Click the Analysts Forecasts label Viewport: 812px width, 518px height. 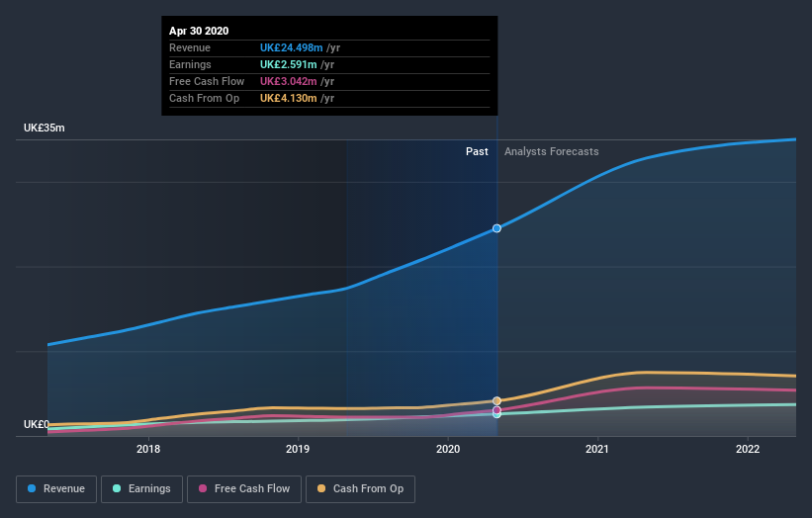(552, 151)
